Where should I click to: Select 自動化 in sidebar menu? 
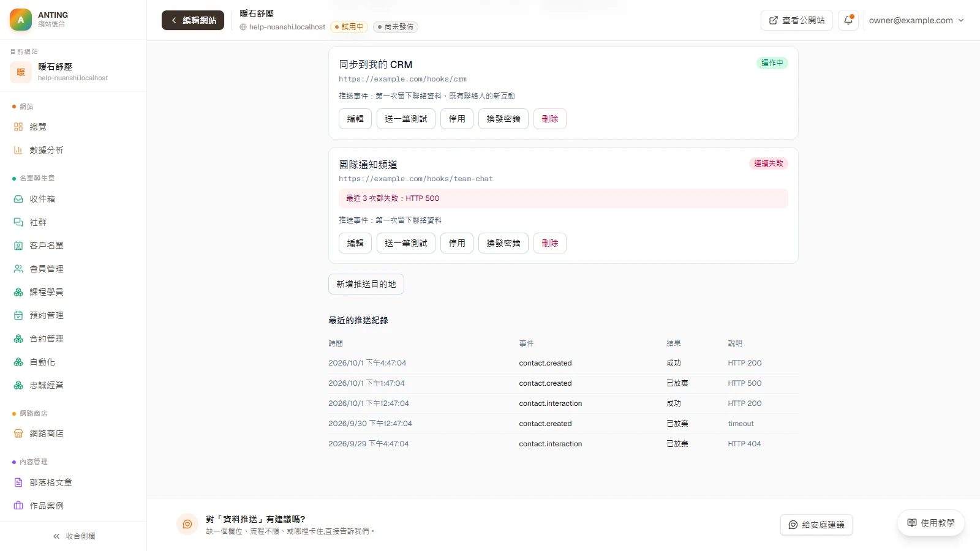click(73, 362)
